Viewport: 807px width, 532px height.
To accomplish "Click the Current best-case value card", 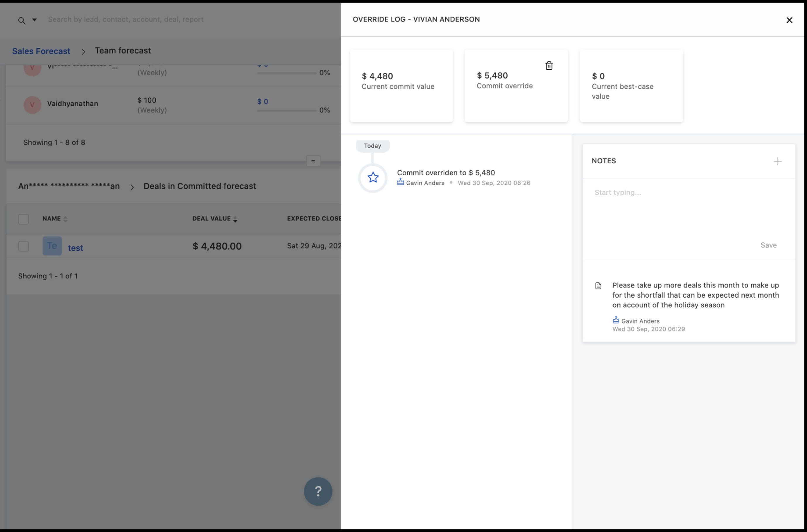I will (631, 85).
